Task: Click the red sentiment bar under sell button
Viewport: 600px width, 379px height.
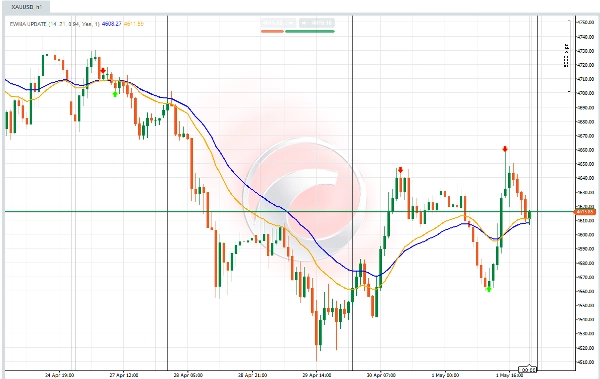Action: tap(272, 31)
